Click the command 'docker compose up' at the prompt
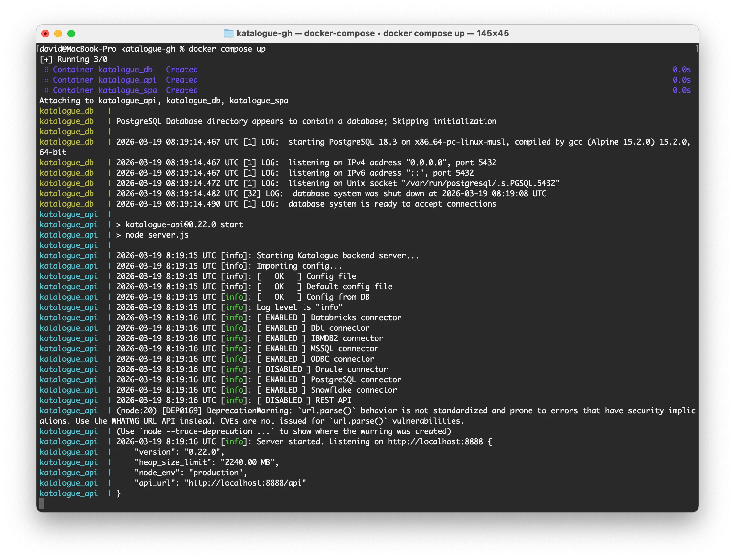 click(x=227, y=49)
